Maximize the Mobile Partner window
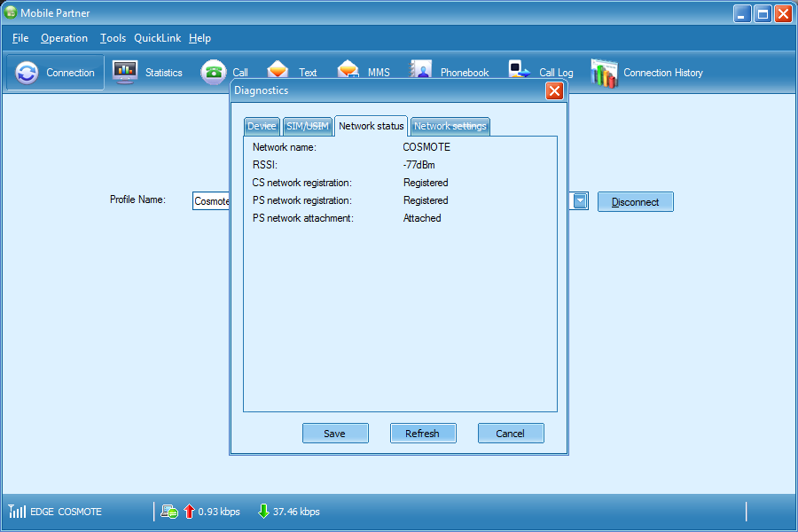 click(x=763, y=14)
